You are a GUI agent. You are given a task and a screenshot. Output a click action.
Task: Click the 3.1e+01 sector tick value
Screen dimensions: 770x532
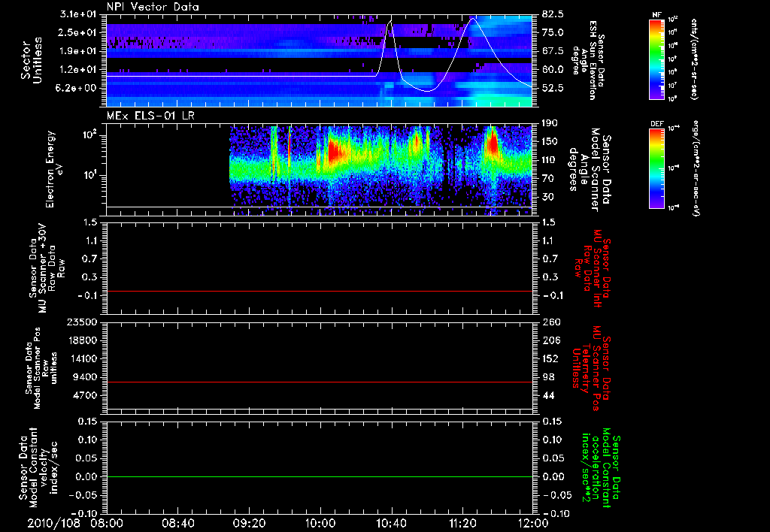click(x=78, y=14)
